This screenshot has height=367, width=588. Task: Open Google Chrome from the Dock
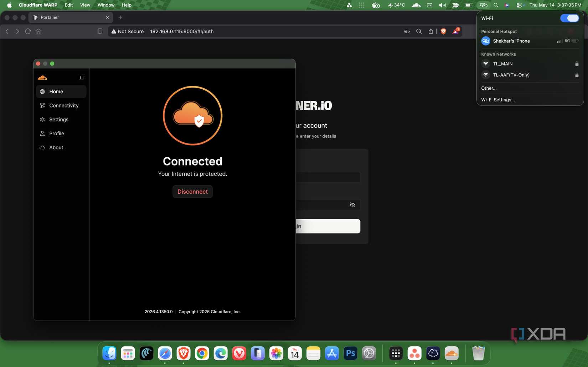[202, 353]
